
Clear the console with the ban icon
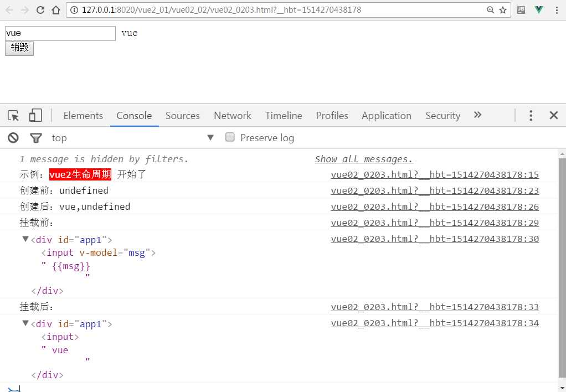tap(13, 137)
